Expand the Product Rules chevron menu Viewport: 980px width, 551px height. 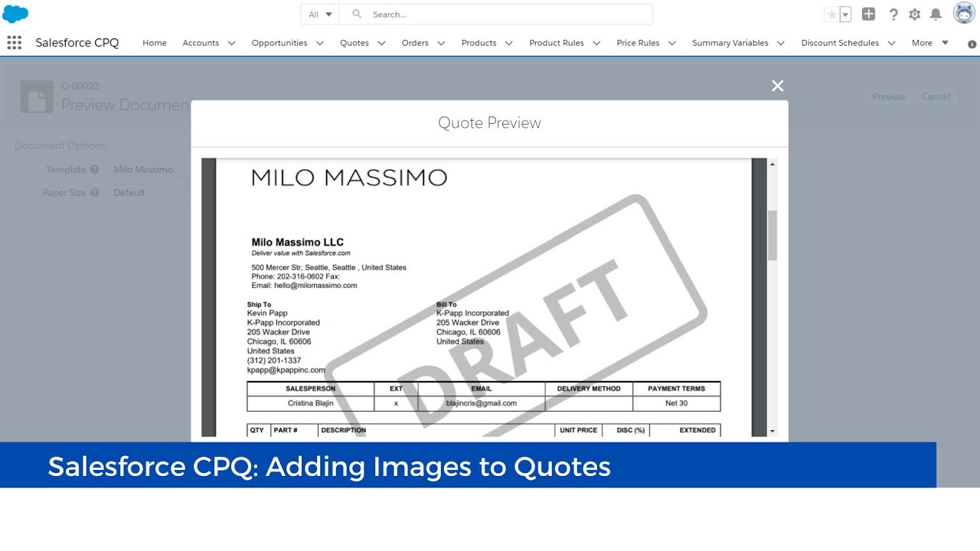click(596, 44)
